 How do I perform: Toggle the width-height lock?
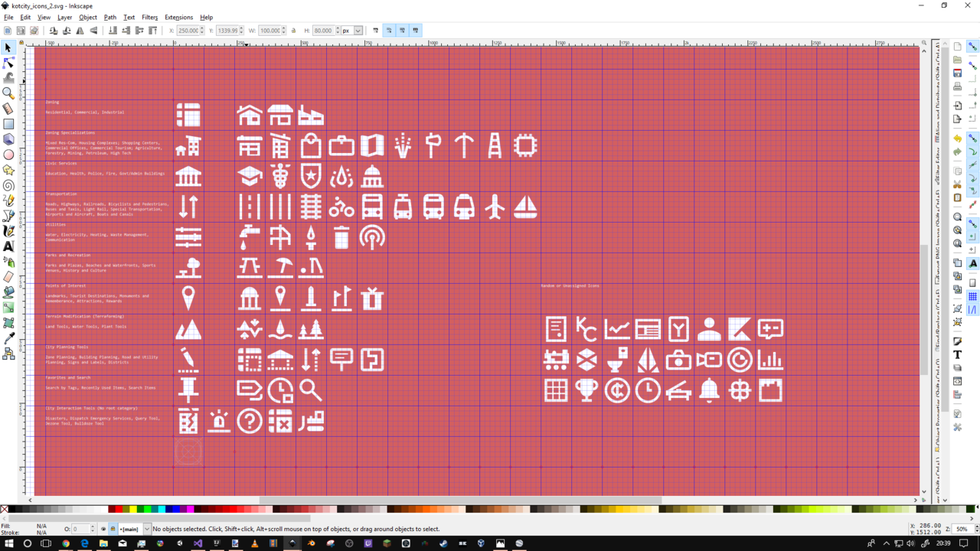[x=293, y=31]
